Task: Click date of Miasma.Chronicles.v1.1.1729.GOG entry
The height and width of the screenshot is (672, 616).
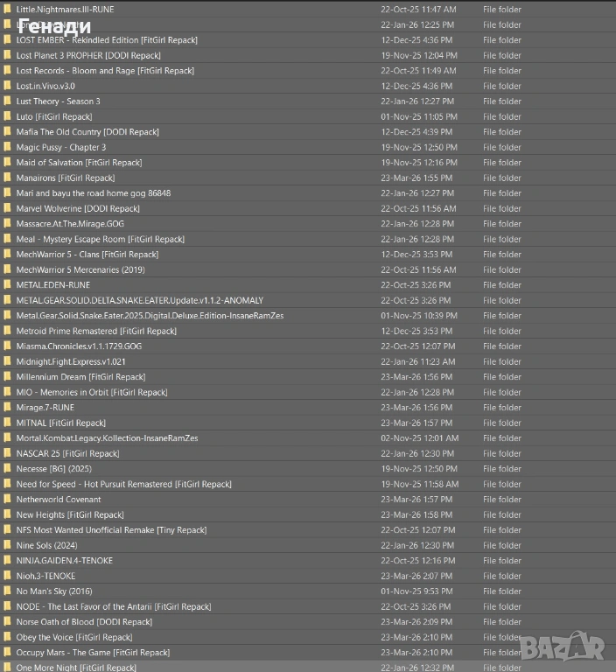Action: point(418,346)
